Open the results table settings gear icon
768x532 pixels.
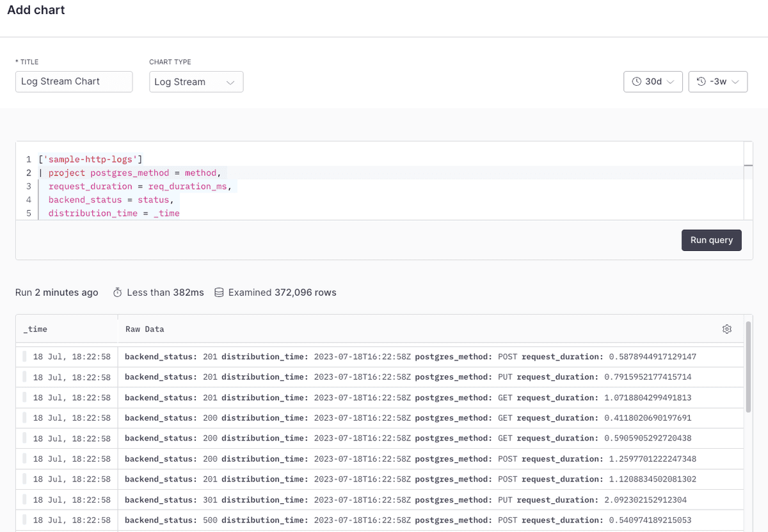(x=726, y=328)
